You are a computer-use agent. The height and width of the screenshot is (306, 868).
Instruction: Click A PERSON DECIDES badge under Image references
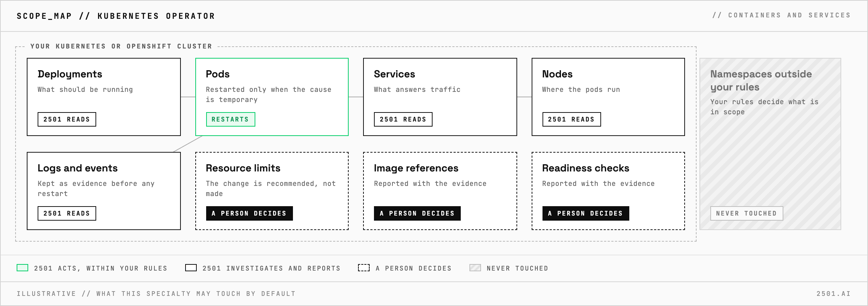[417, 213]
